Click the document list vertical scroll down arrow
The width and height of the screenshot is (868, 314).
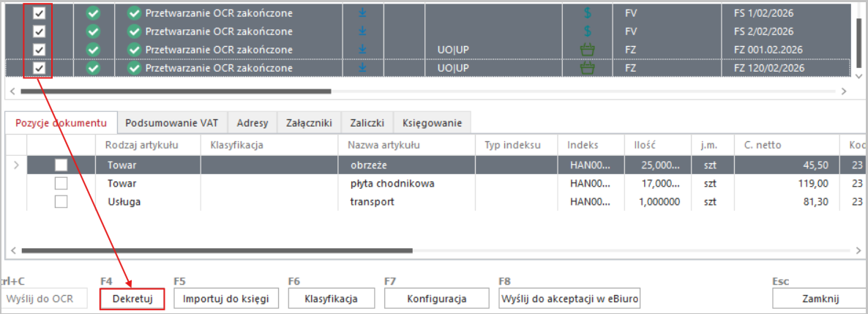858,76
